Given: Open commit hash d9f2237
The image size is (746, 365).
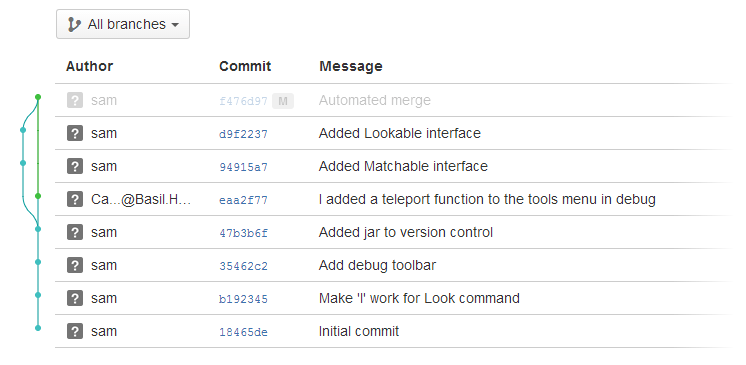Looking at the screenshot, I should [x=243, y=134].
